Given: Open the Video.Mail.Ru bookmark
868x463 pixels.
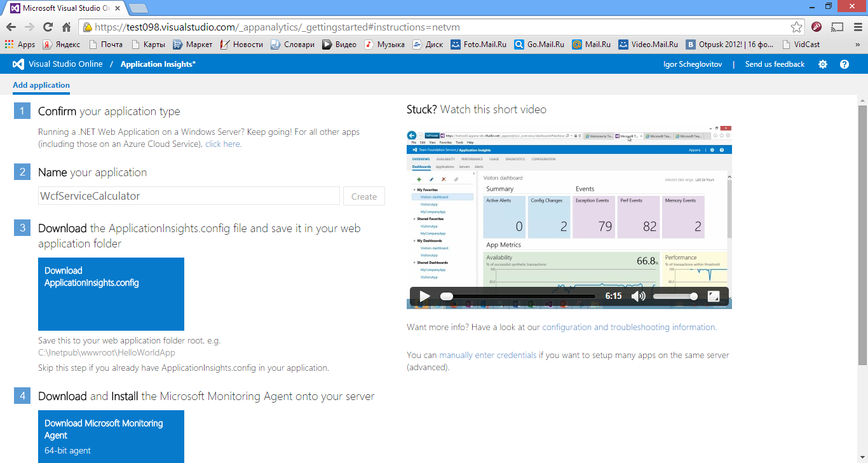Looking at the screenshot, I should [648, 45].
